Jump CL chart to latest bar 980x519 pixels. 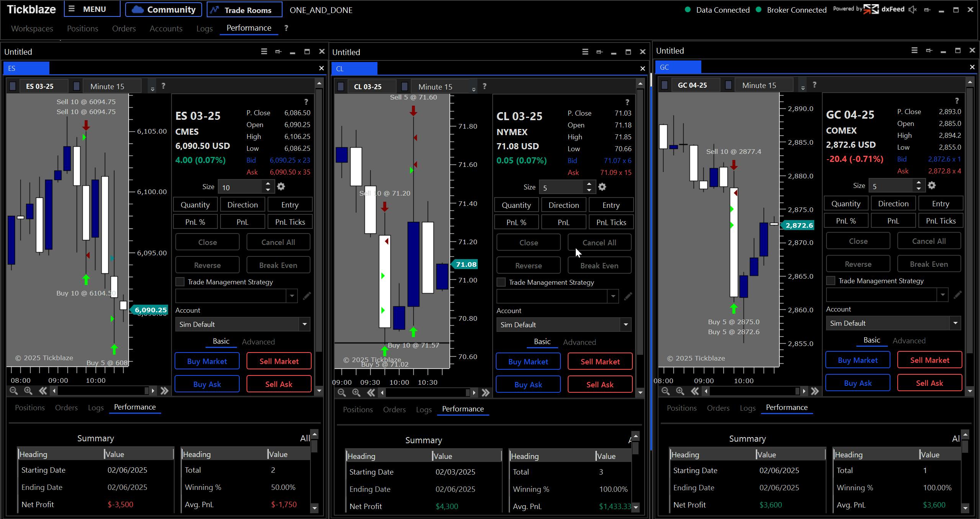486,393
